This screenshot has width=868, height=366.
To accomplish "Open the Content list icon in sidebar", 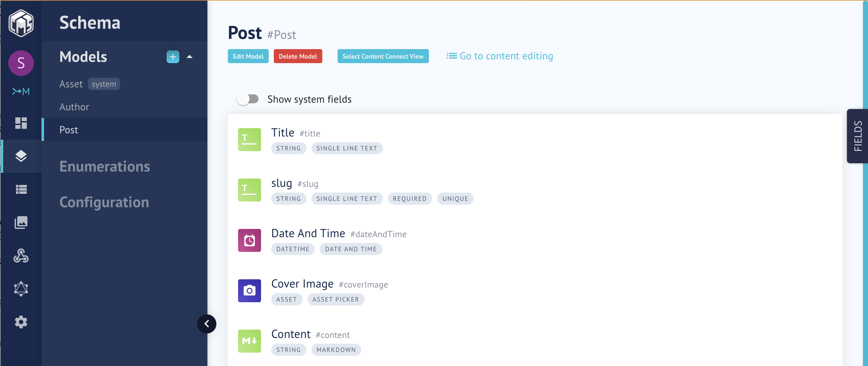I will (x=21, y=189).
